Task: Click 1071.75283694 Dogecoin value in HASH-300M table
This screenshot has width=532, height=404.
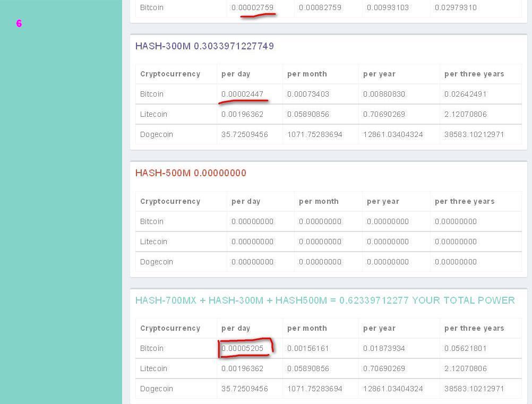Action: point(314,135)
